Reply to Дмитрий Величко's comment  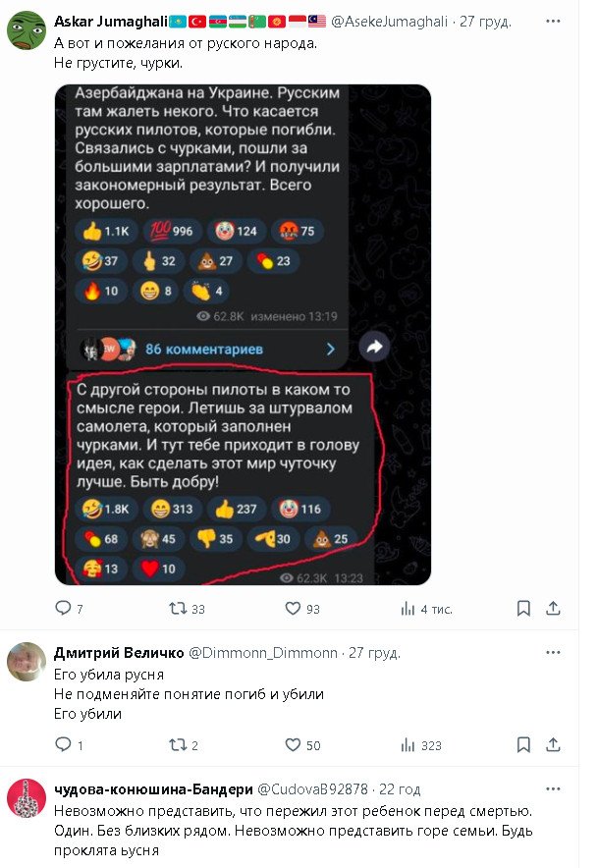tap(64, 745)
